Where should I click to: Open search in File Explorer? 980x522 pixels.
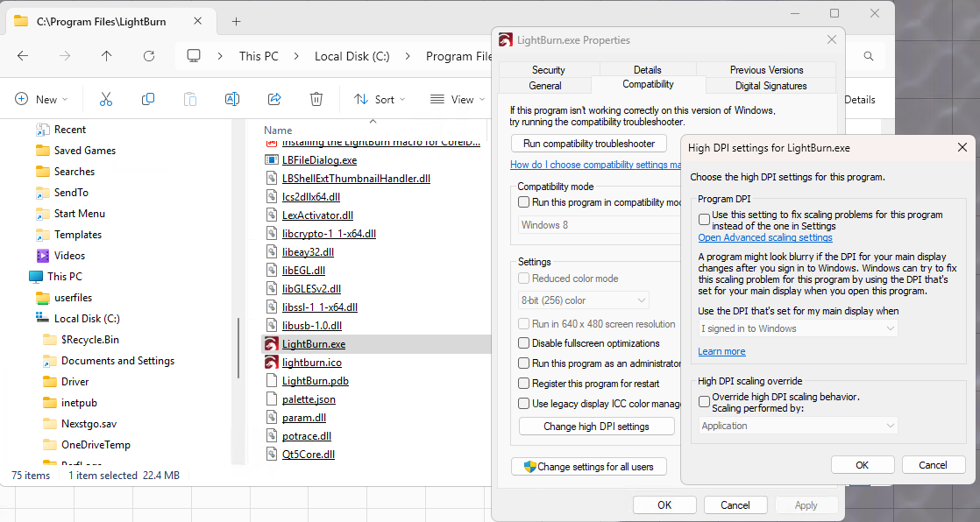(x=867, y=54)
